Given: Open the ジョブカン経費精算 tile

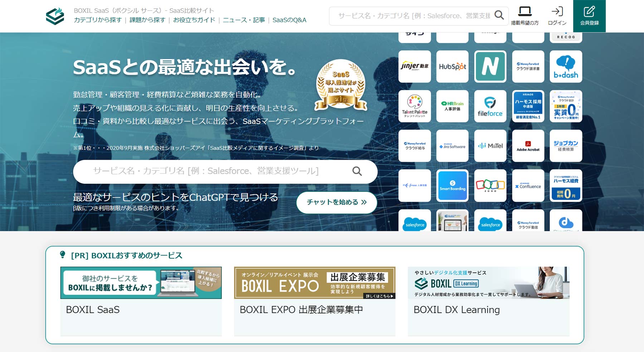Looking at the screenshot, I should coord(566,146).
